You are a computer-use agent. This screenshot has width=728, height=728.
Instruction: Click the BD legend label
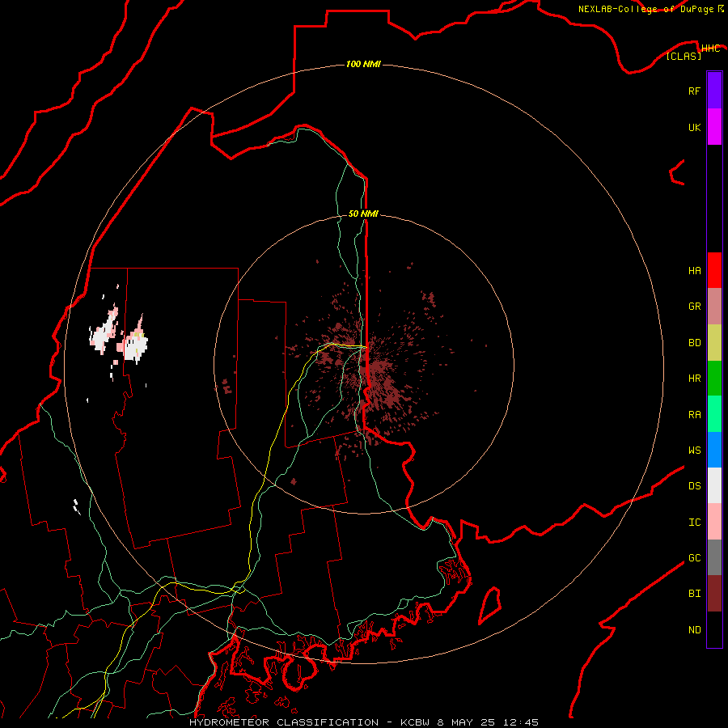click(694, 343)
